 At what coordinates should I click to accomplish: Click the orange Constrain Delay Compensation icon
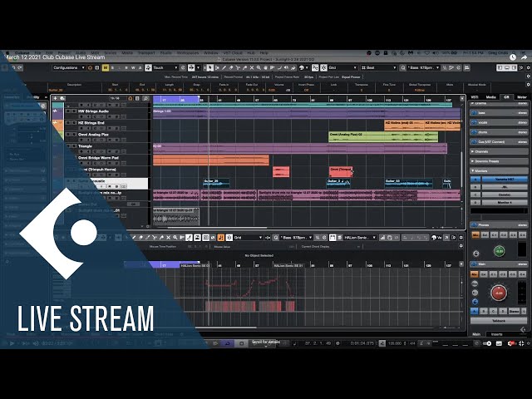coord(91,68)
